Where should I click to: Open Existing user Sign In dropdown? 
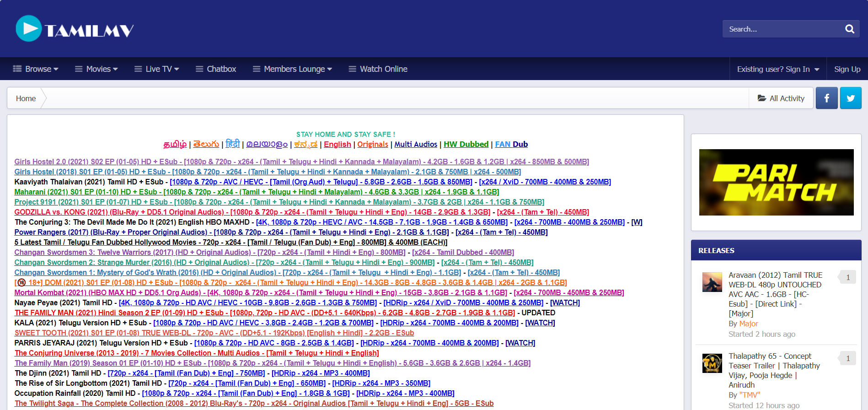click(778, 69)
